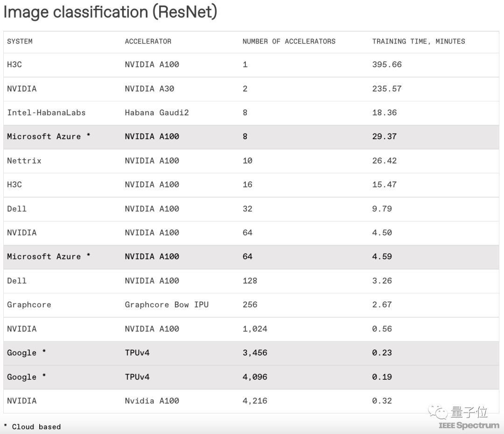Click the ACCELERATOR column header
The width and height of the screenshot is (504, 434).
coord(148,42)
